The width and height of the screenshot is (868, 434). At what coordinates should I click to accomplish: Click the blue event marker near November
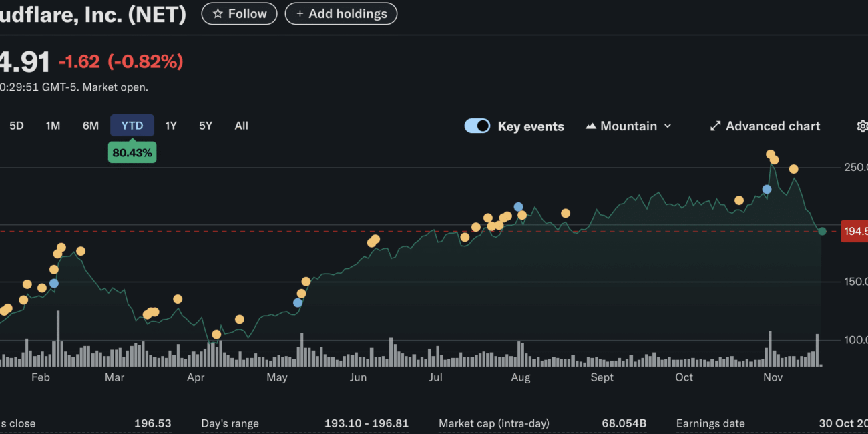coord(767,190)
